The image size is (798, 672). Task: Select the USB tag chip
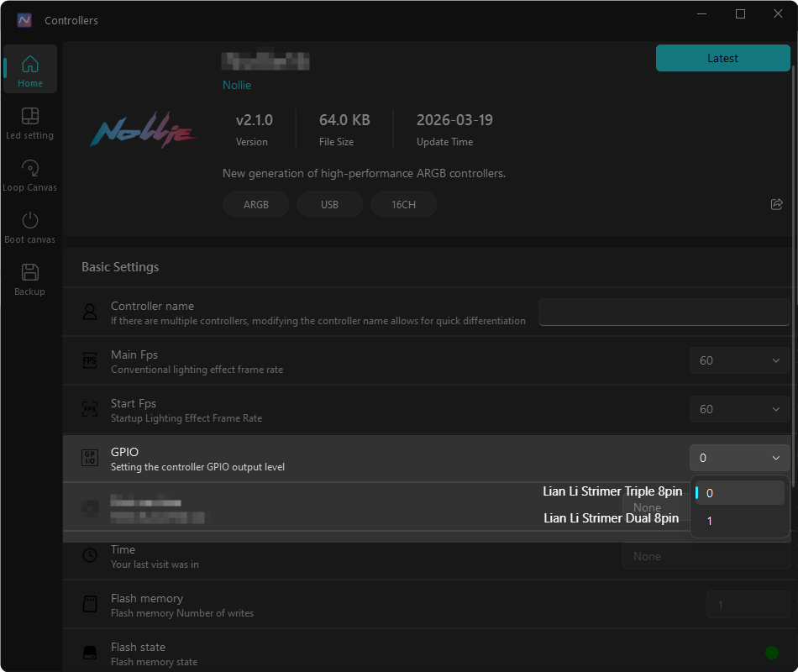(x=330, y=204)
